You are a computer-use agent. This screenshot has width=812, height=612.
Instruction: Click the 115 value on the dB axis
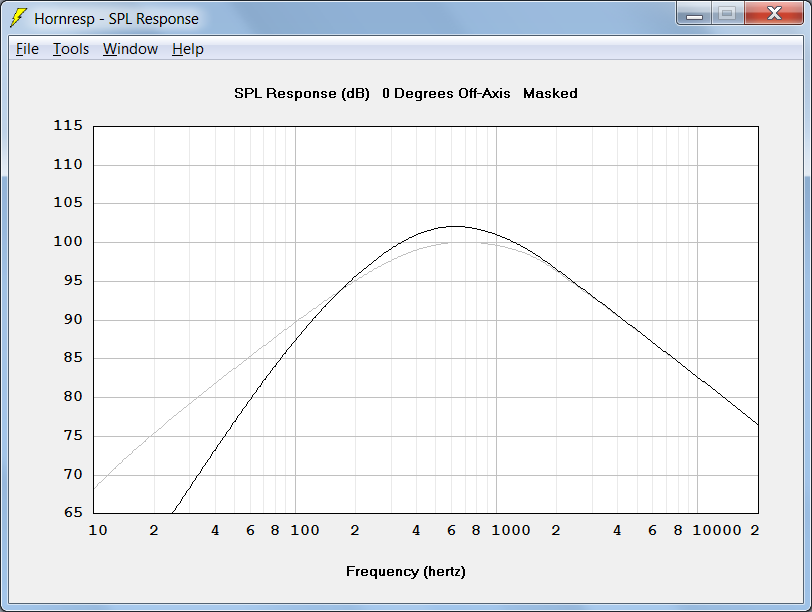[x=68, y=125]
